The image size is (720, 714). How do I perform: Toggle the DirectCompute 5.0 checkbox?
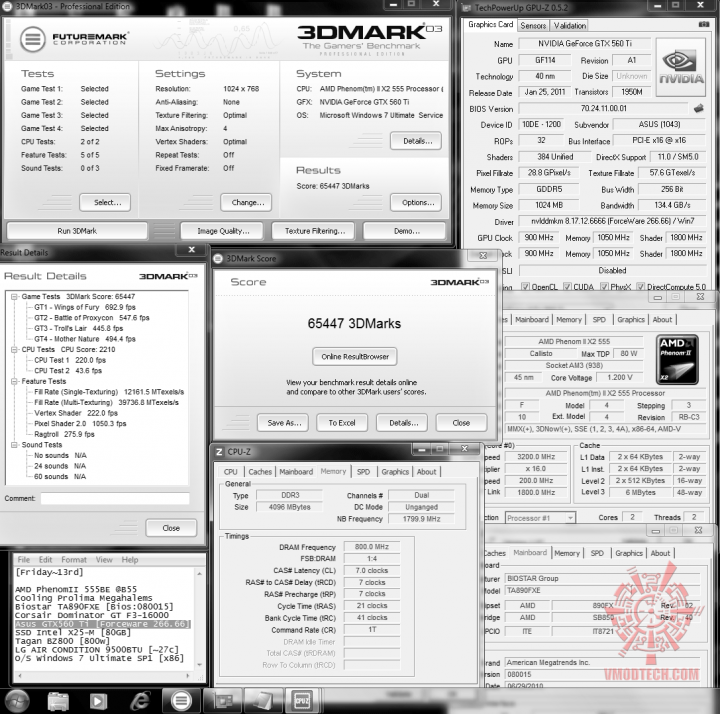pos(641,287)
